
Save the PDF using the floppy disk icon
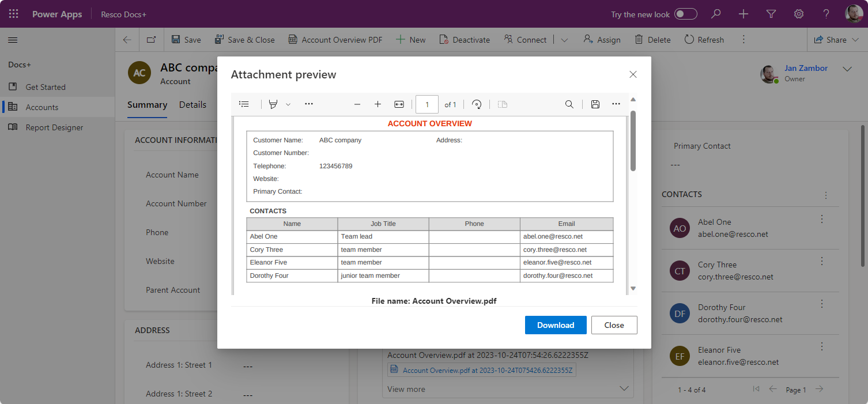click(x=595, y=104)
